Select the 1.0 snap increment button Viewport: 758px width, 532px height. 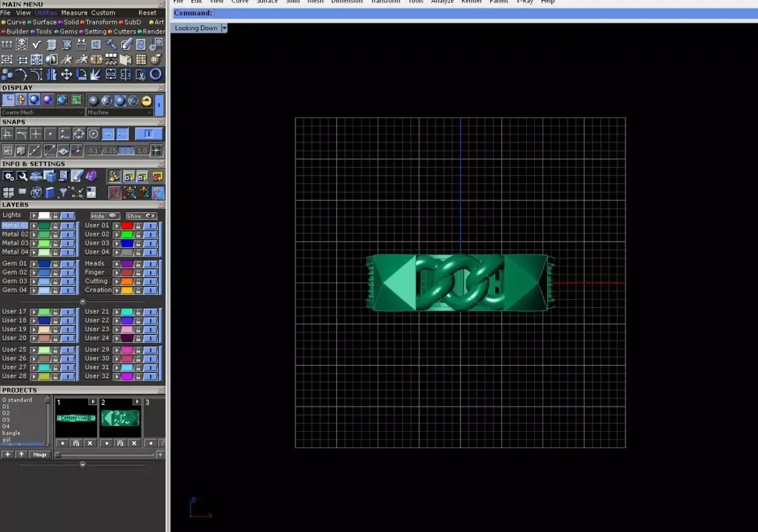point(142,151)
